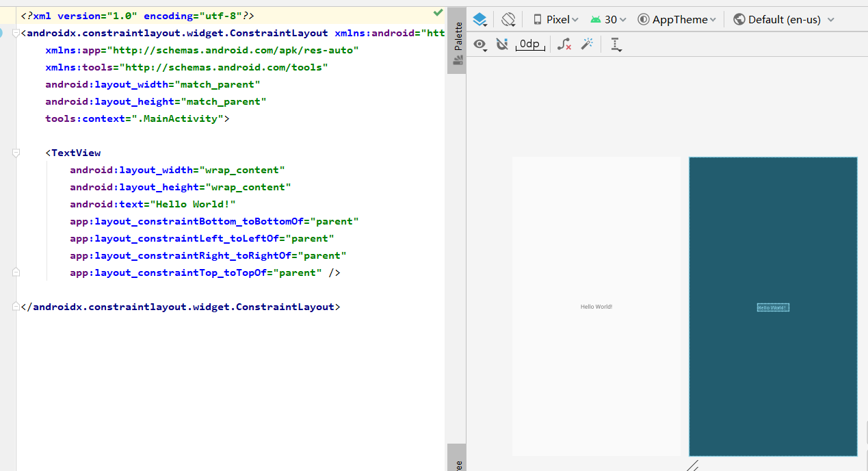This screenshot has width=868, height=471.
Task: Set default margins 0dp
Action: click(x=529, y=44)
